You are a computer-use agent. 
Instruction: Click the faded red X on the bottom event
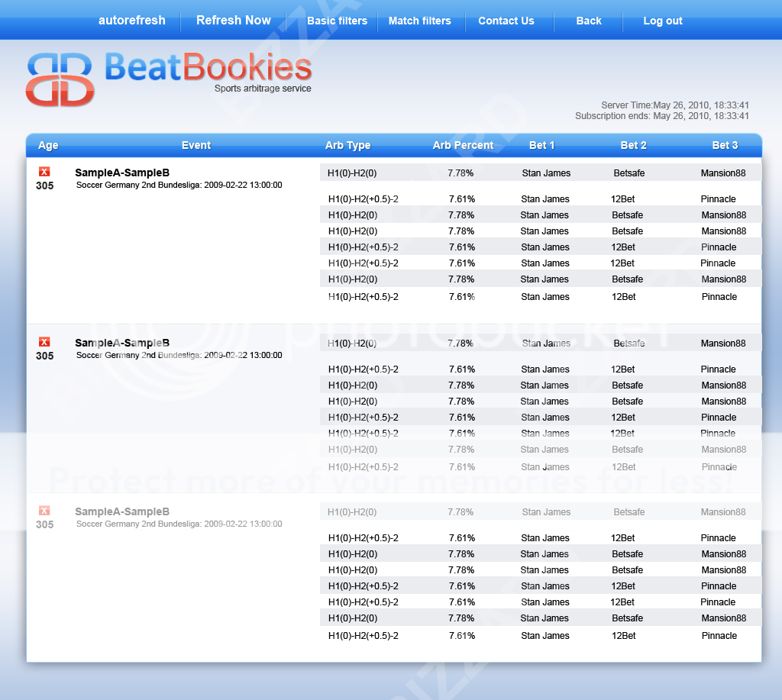point(44,510)
